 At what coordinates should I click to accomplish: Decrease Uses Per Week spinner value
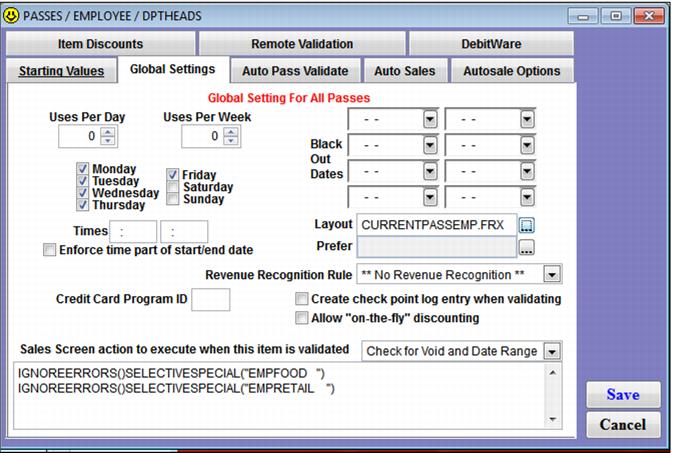click(x=230, y=141)
